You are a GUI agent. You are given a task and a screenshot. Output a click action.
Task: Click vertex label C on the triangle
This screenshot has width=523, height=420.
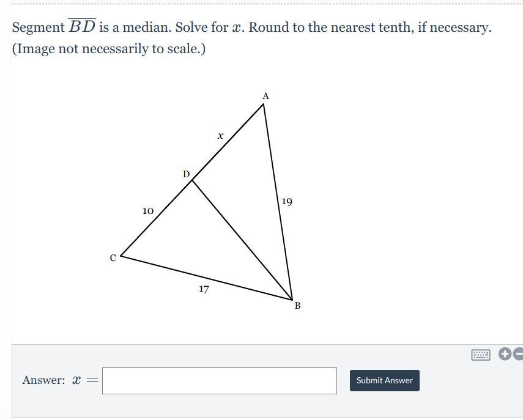[113, 258]
